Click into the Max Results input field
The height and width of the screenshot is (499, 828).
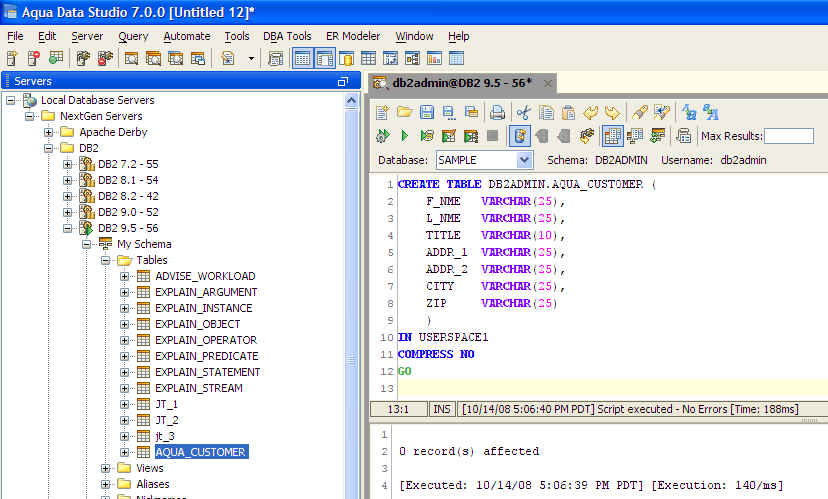coord(789,136)
